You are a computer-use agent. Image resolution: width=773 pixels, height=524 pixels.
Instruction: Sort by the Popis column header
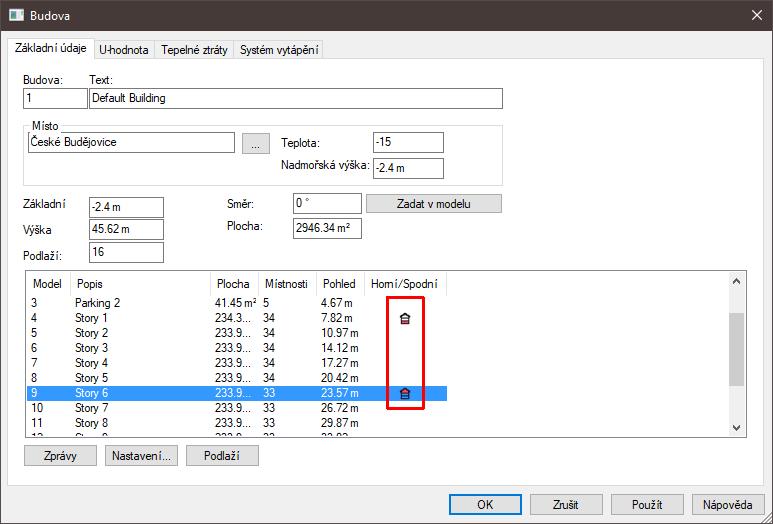(x=141, y=284)
